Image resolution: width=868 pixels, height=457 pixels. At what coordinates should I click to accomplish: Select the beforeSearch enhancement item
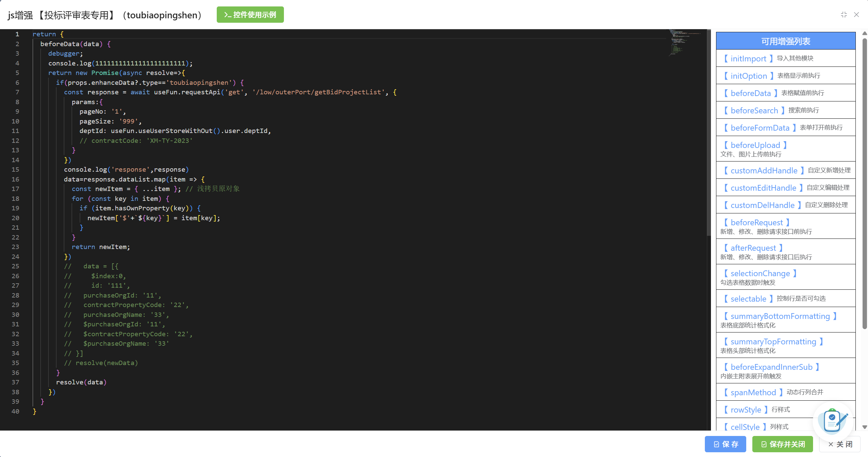[754, 110]
